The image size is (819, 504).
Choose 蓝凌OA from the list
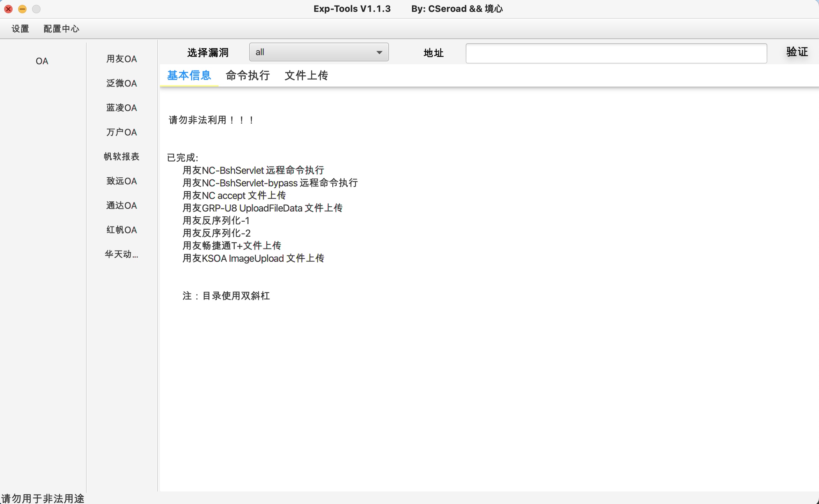pyautogui.click(x=121, y=108)
